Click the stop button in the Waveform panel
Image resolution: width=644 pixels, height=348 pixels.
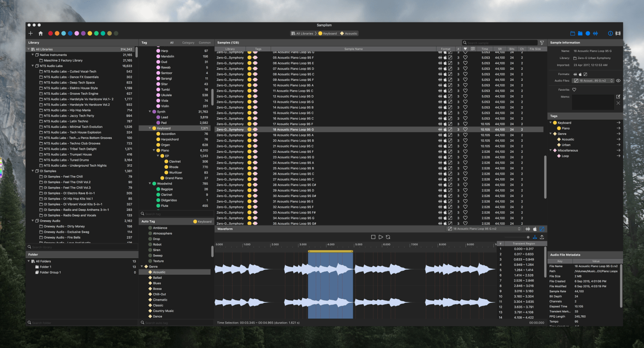(373, 237)
